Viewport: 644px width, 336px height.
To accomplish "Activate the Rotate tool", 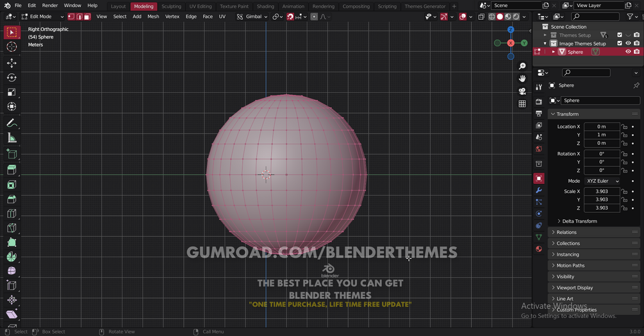I will coord(12,78).
